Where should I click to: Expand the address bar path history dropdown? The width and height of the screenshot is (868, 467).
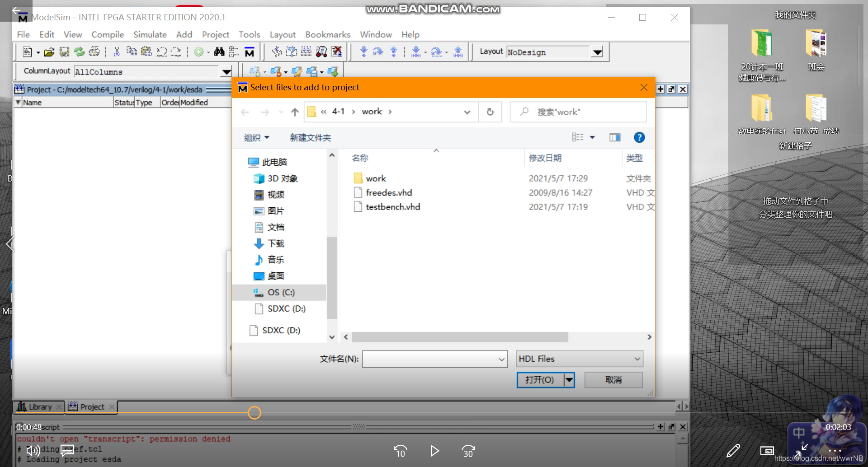467,112
